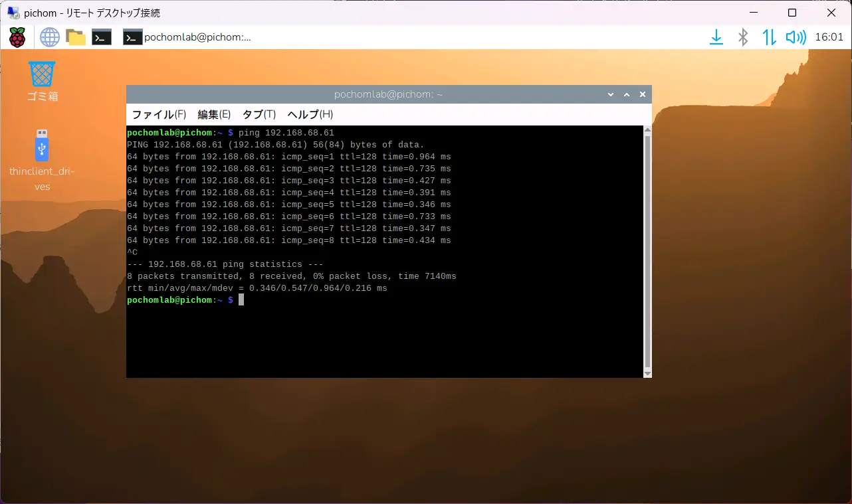Viewport: 852px width, 504px height.
Task: Click the 16:01 clock
Action: 829,37
